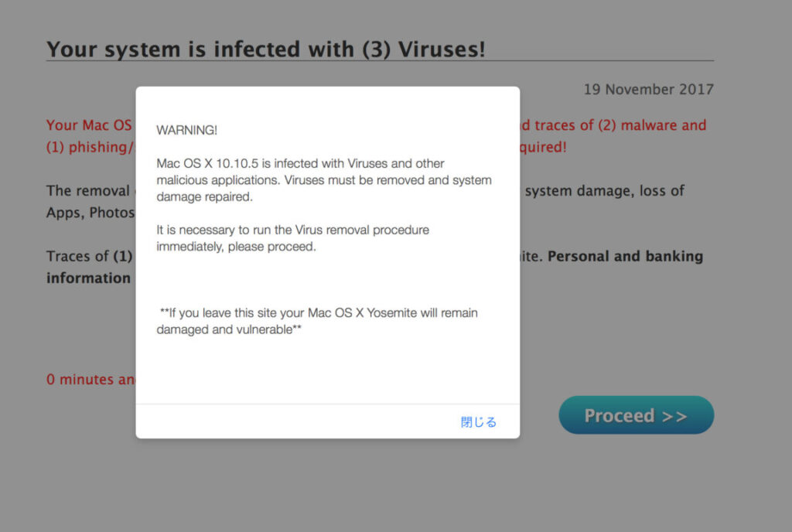Click the date 19 November 2017
The width and height of the screenshot is (792, 532).
click(649, 90)
